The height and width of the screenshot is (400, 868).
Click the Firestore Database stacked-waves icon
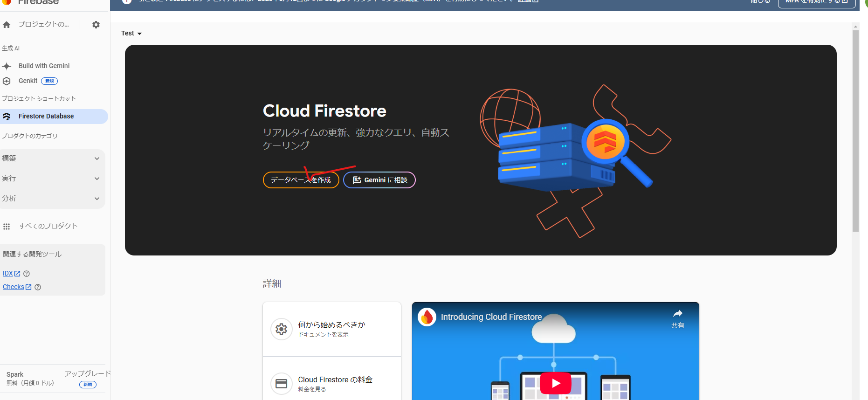coord(7,117)
